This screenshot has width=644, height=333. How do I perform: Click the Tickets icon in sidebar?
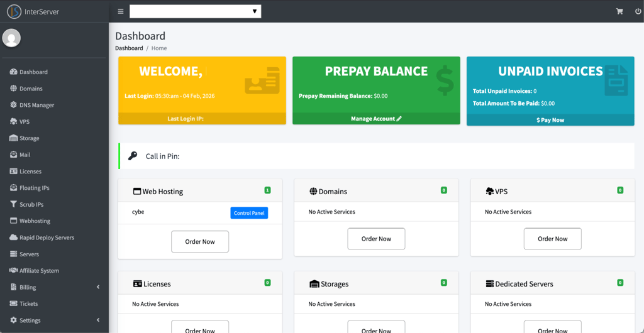pos(13,304)
